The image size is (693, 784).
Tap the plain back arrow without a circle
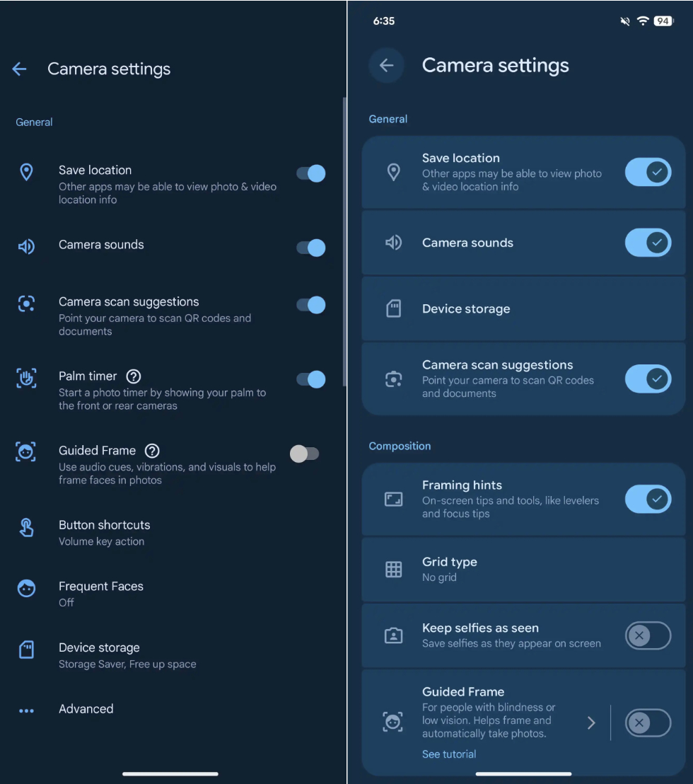coord(19,69)
